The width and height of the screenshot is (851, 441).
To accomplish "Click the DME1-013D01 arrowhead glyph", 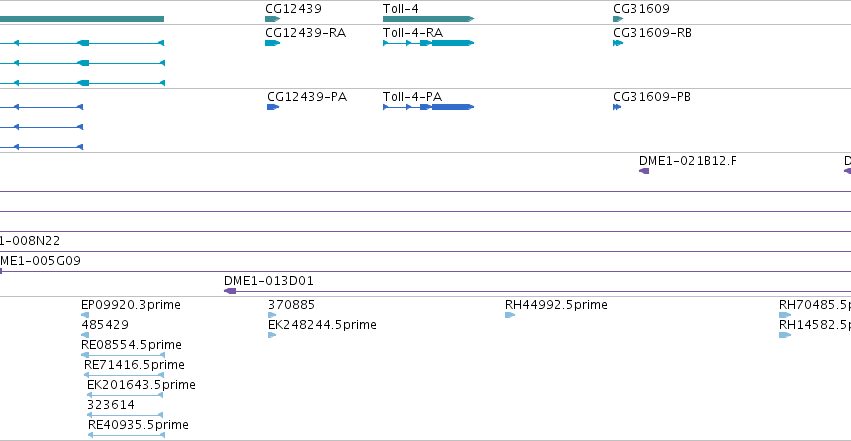I will 230,291.
